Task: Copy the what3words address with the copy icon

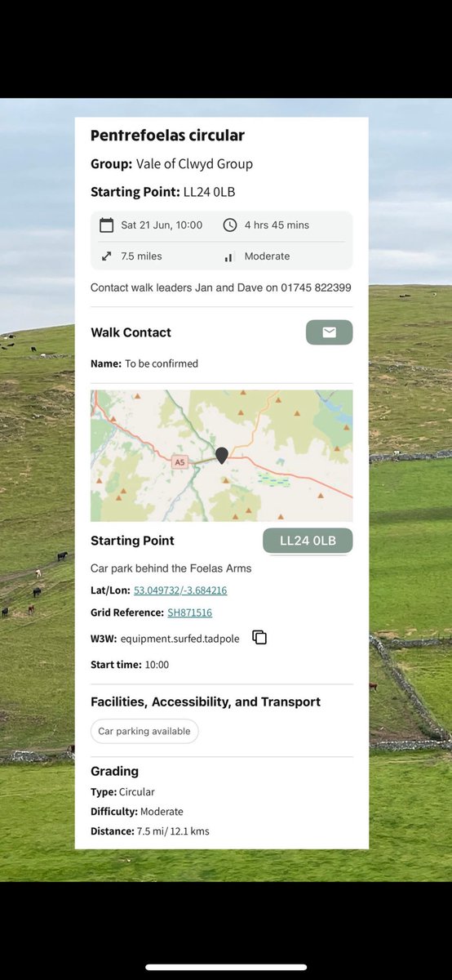Action: coord(259,637)
